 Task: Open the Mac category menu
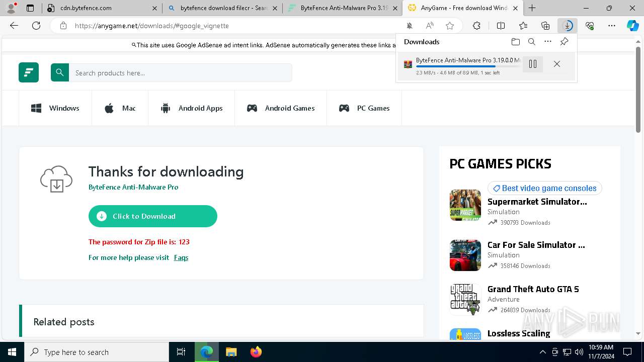[120, 108]
